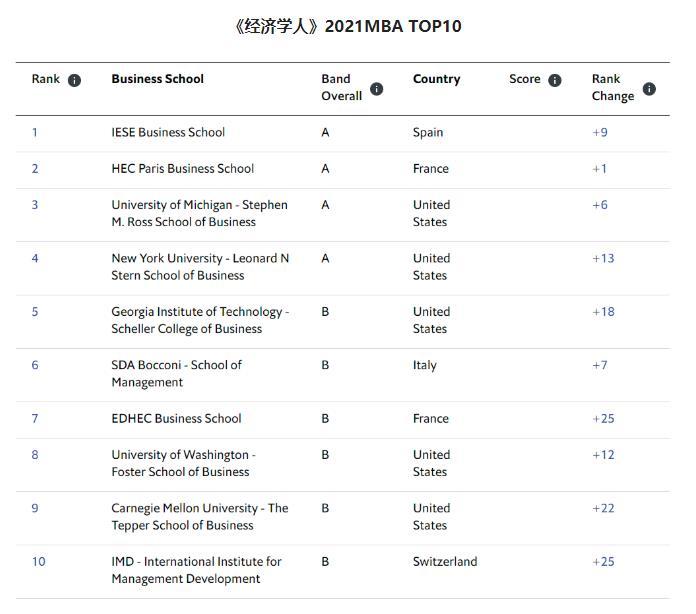Click the Rank Change header text
The image size is (696, 614).
pos(613,87)
